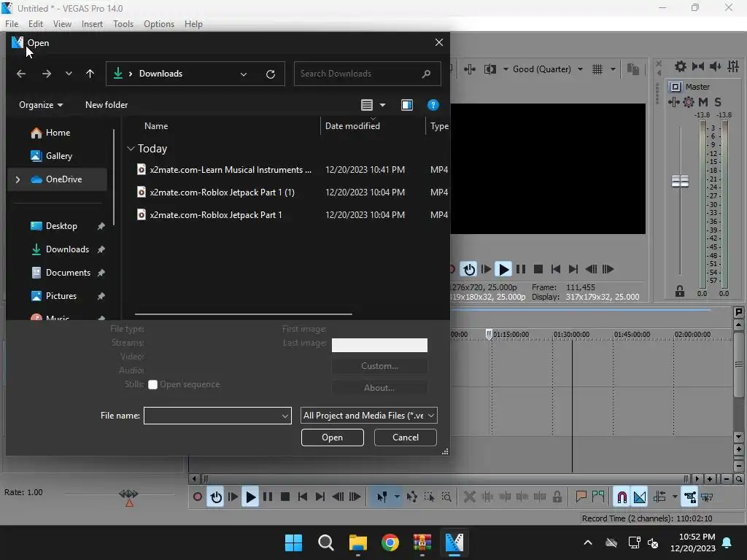Open the Organize dropdown
This screenshot has height=560, width=747.
click(41, 105)
